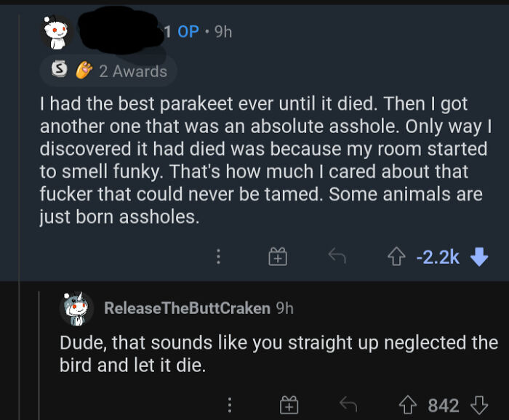Click the 842 score on the reply
Screen dimensions: 509x420
pyautogui.click(x=443, y=405)
